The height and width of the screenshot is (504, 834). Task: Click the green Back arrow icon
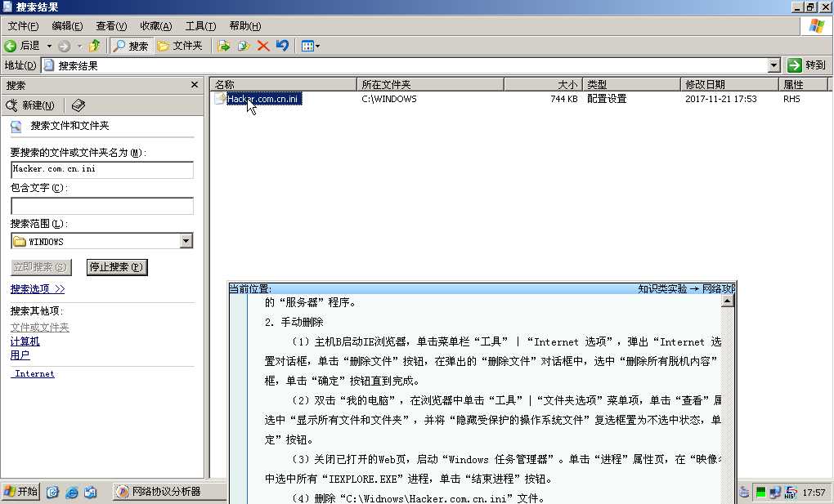(x=10, y=47)
